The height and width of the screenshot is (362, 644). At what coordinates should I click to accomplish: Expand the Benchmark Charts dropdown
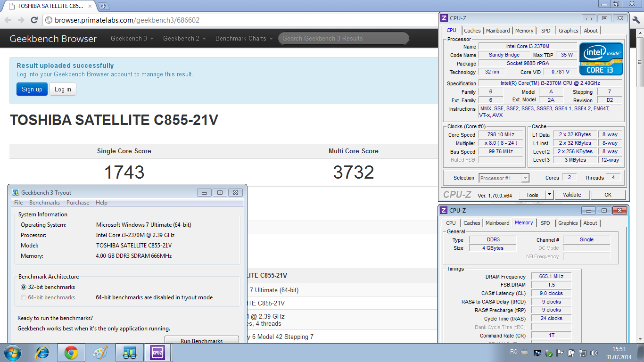(244, 39)
